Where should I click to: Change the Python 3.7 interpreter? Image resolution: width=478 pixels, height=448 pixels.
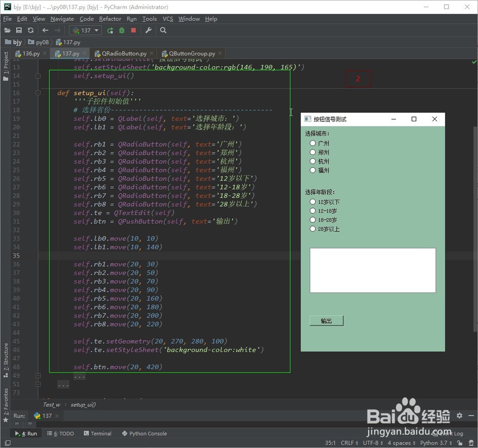point(435,443)
